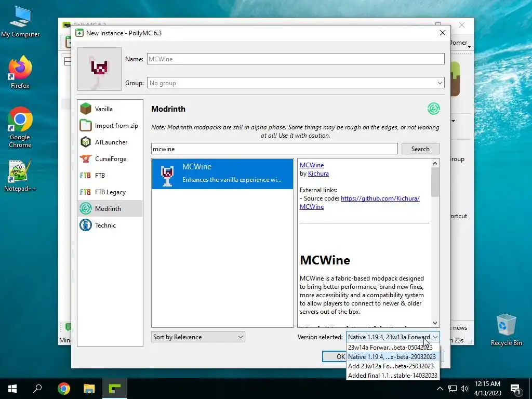The image size is (532, 399).
Task: Open the taskbar clock and date
Action: click(487, 389)
